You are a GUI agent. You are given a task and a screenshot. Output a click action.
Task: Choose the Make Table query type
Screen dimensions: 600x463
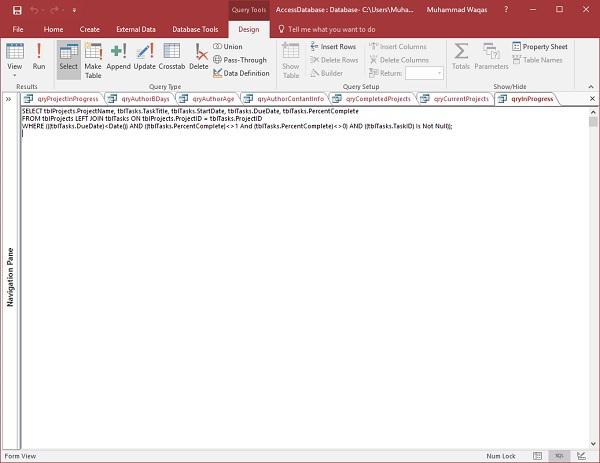93,60
